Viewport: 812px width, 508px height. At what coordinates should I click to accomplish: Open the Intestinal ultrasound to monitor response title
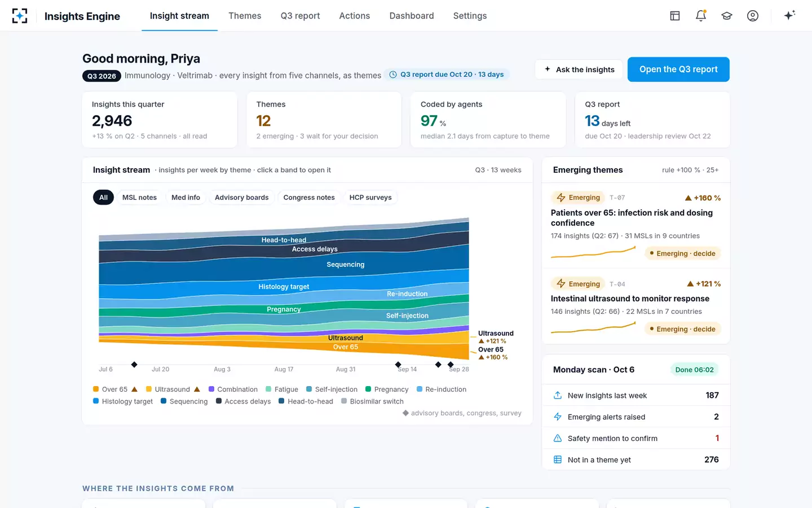(x=630, y=299)
